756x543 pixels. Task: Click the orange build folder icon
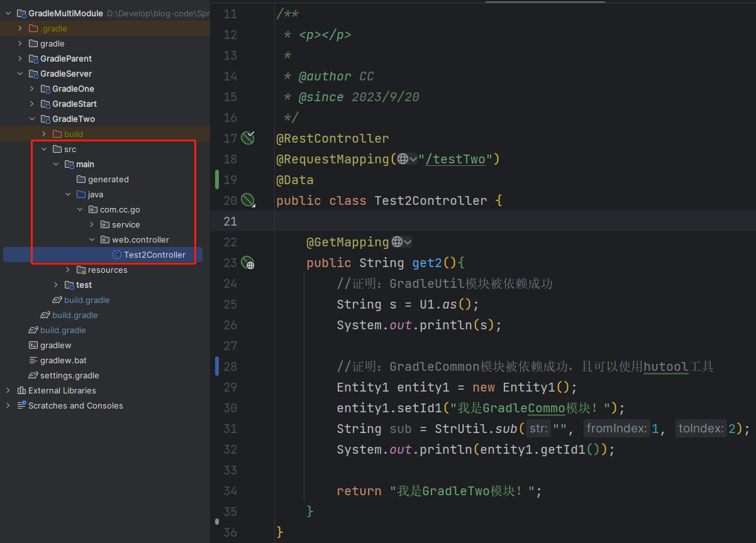(57, 134)
